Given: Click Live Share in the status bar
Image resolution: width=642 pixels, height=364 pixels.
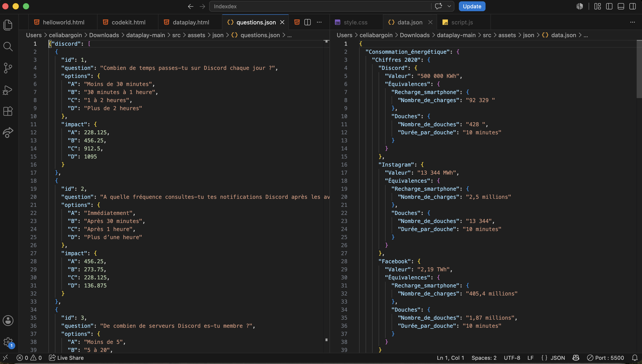Looking at the screenshot, I should (x=66, y=358).
